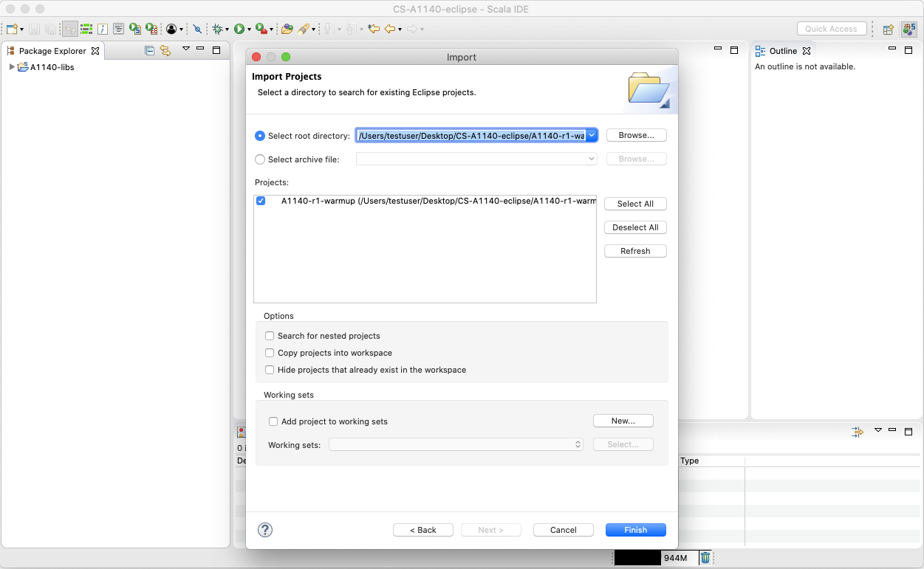The width and height of the screenshot is (924, 569).
Task: Switch to the Outline tab
Action: coord(782,51)
